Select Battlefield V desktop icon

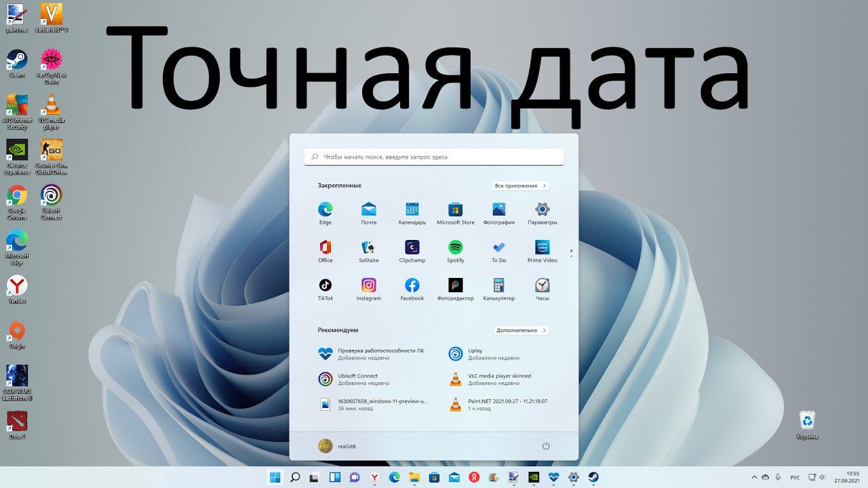click(52, 18)
